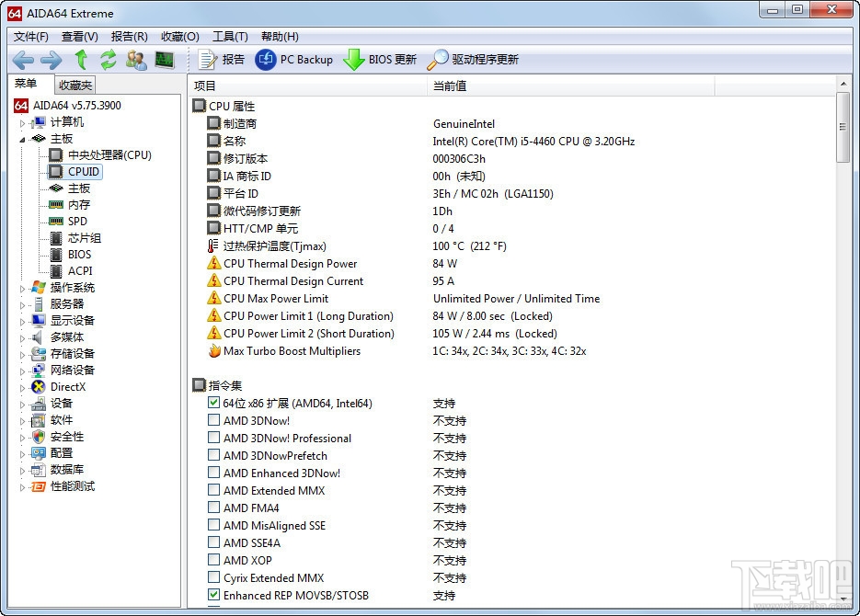Click the vertical scrollbar thumb
Screen dimensions: 860x616
point(843,127)
